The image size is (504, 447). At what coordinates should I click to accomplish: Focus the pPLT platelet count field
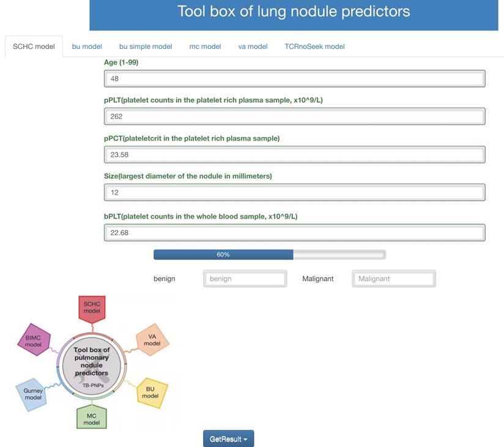[x=294, y=116]
